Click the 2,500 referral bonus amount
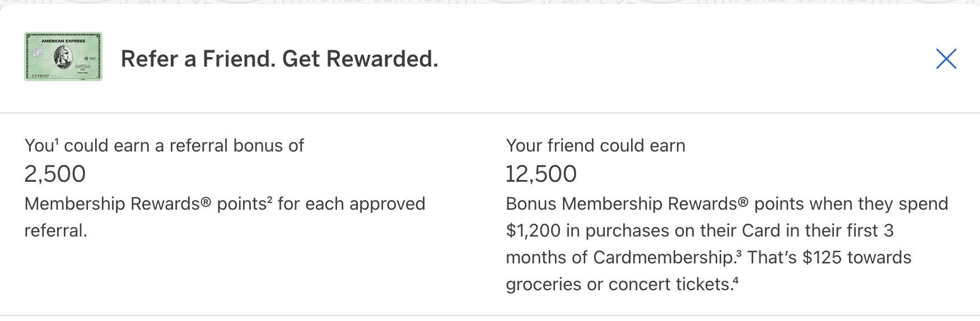 click(55, 174)
